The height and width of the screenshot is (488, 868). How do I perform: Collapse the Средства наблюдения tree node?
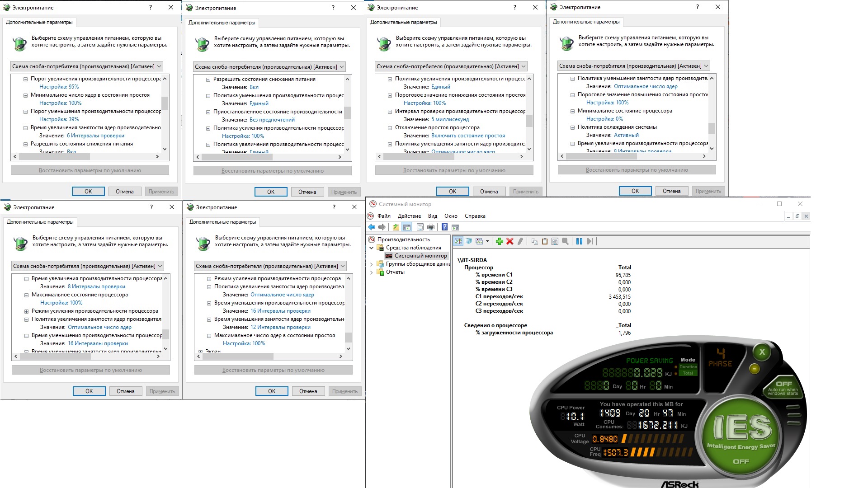tap(372, 248)
